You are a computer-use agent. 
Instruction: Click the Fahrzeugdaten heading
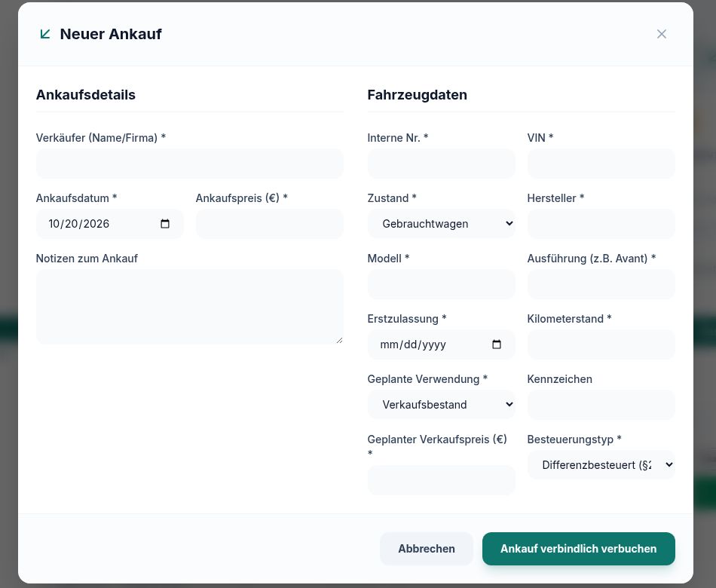pyautogui.click(x=418, y=94)
